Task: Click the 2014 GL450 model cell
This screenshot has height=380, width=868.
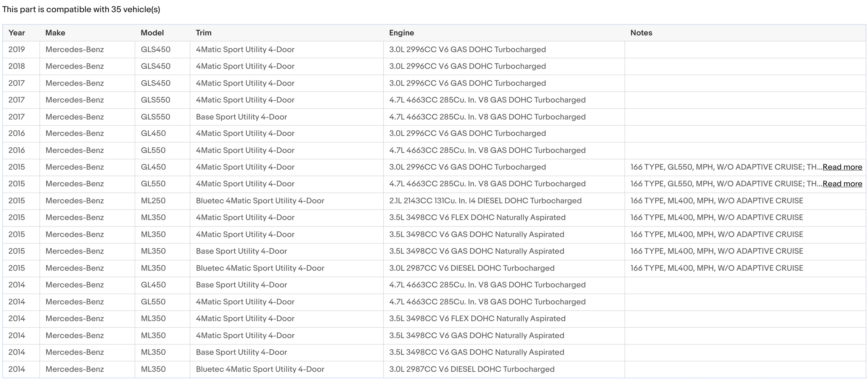Action: pos(162,285)
